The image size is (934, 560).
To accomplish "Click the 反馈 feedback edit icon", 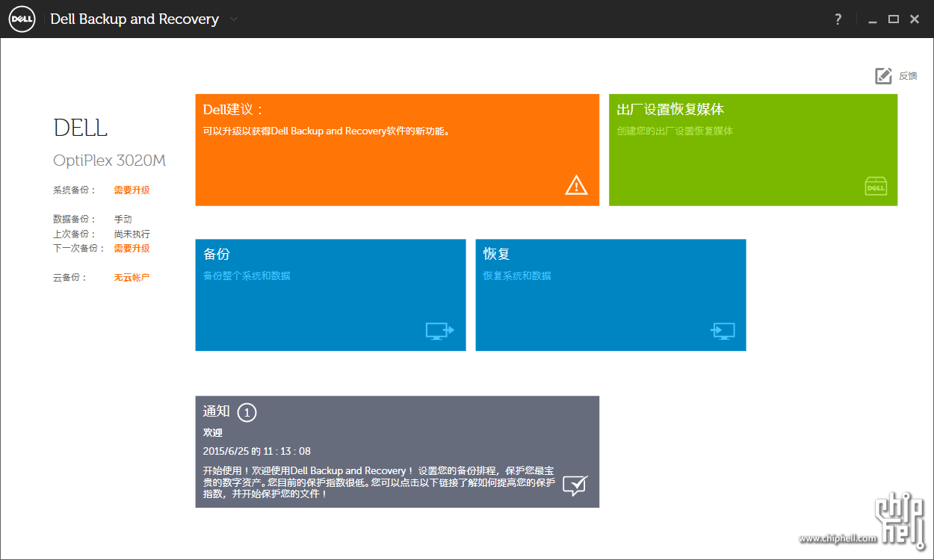I will [x=883, y=75].
